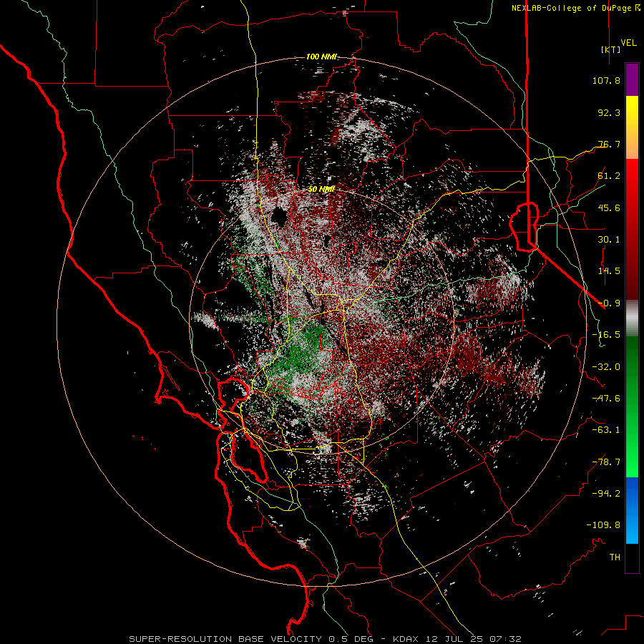Click the -0.9 velocity scale value

609,303
